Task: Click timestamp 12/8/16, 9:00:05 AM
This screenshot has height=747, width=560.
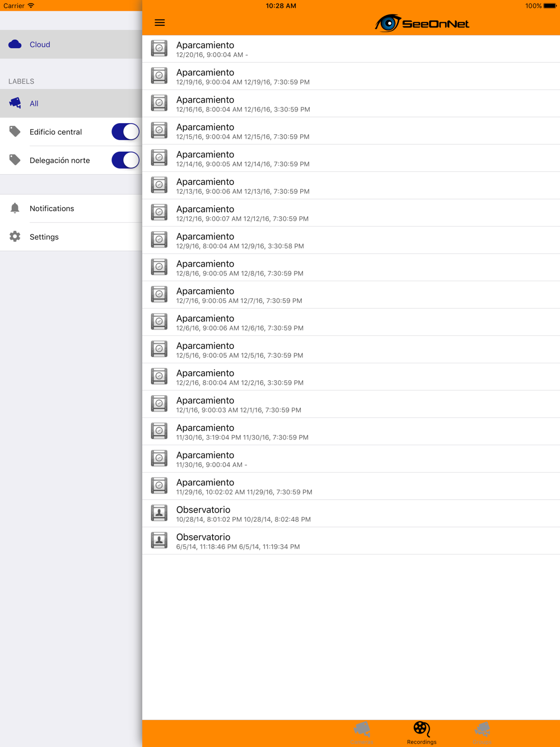Action: 207,273
